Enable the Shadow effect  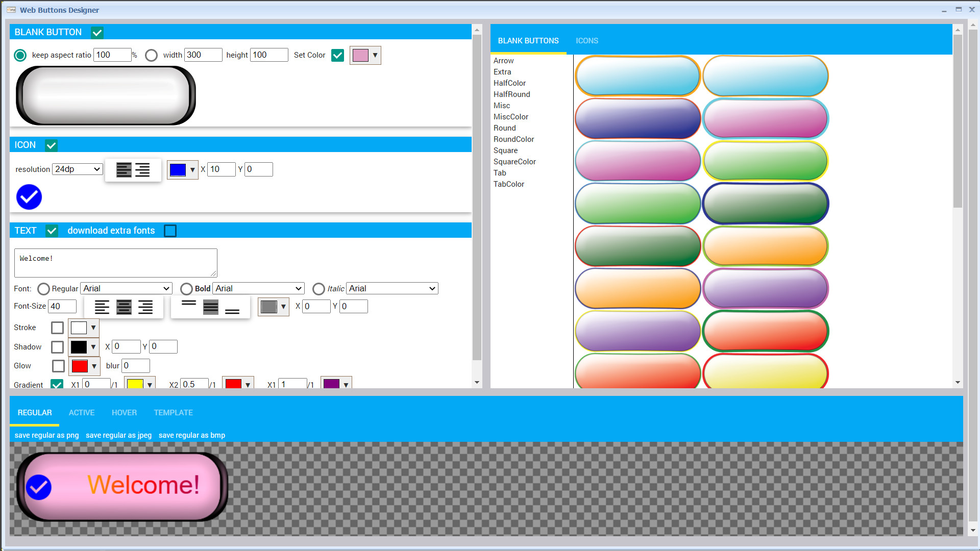tap(57, 347)
